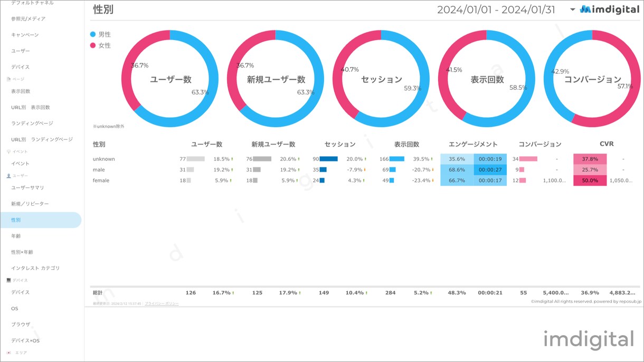Open the 参照元/メディア report page
The height and width of the screenshot is (362, 644).
pos(29,19)
